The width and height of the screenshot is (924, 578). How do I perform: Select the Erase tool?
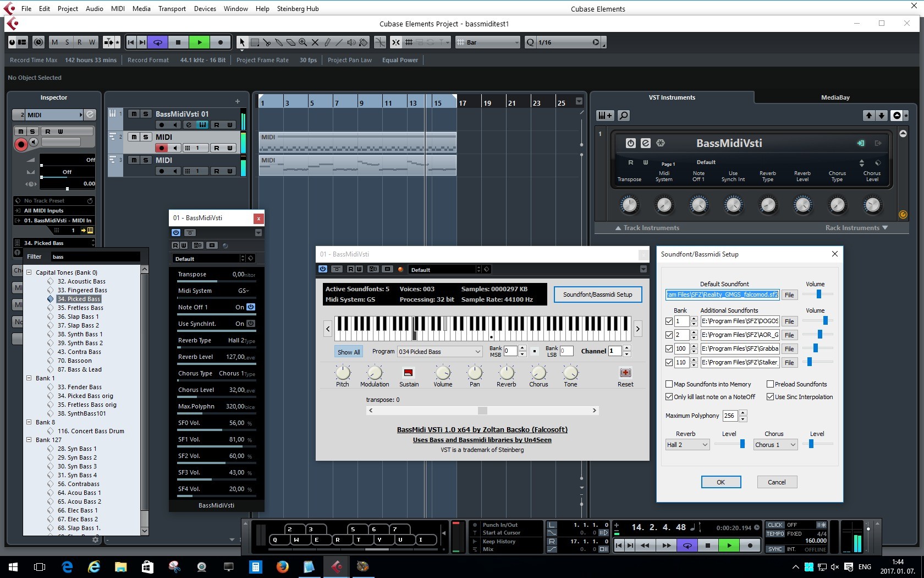tap(291, 42)
